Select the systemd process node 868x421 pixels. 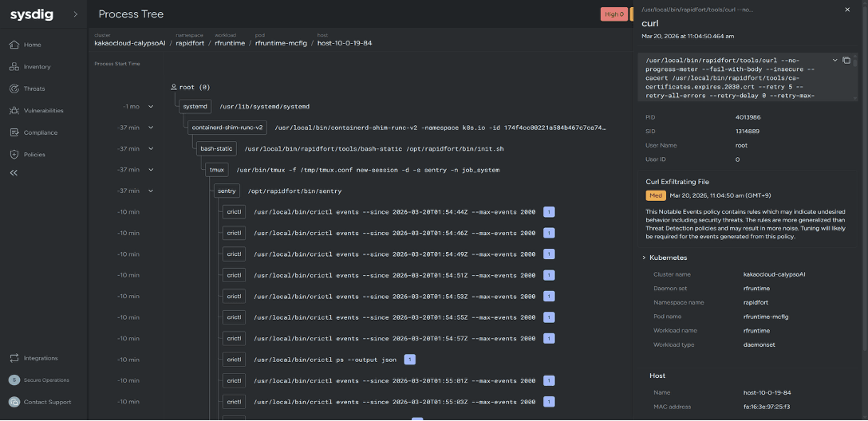(195, 106)
